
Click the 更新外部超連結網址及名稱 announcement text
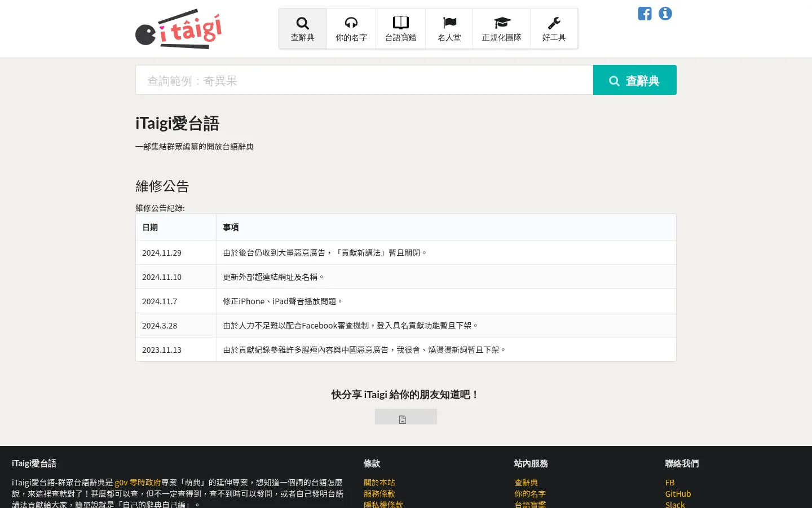click(273, 277)
